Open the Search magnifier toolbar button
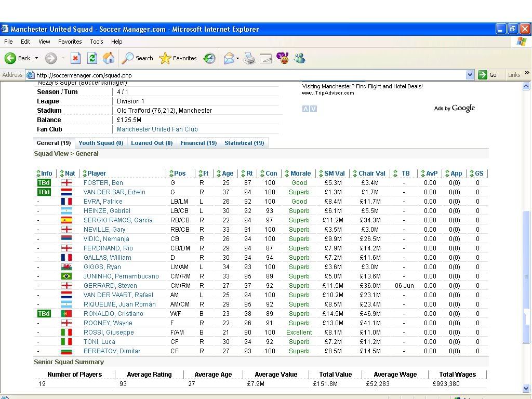532x399 pixels. pyautogui.click(x=137, y=58)
